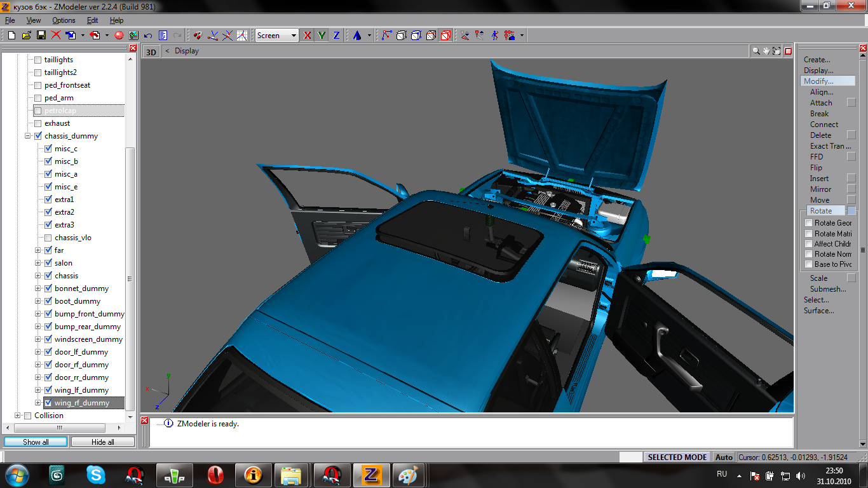This screenshot has height=488, width=868.
Task: Click the Save file toolbar icon
Action: [41, 36]
